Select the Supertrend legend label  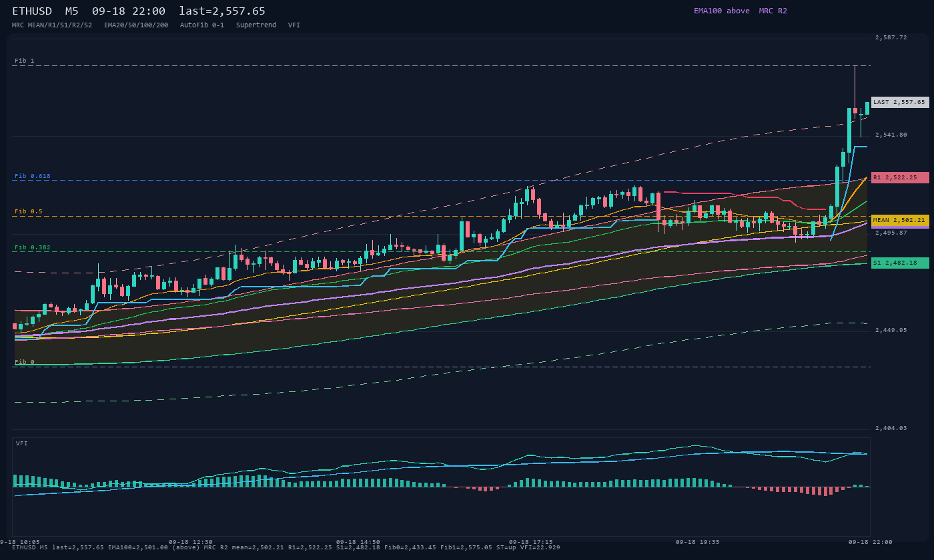(256, 25)
